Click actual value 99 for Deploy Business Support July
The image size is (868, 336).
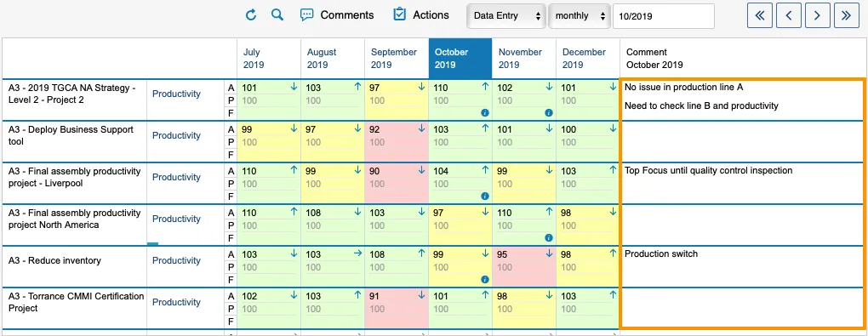248,129
